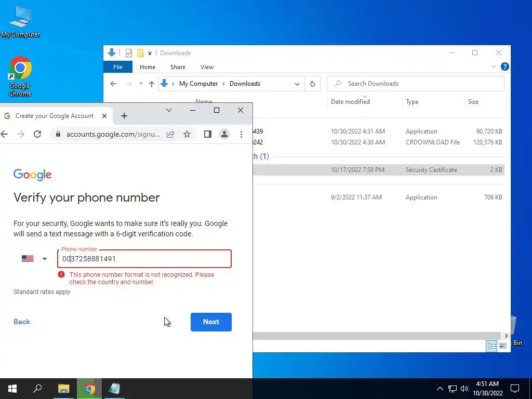Image resolution: width=532 pixels, height=399 pixels.
Task: Click New folder quick access icon
Action: [x=140, y=53]
